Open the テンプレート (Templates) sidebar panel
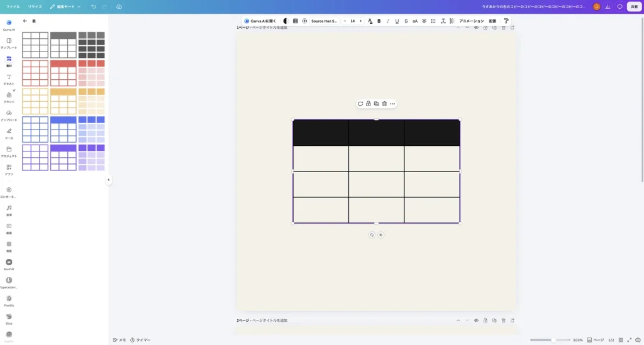This screenshot has height=345, width=644. pos(9,43)
